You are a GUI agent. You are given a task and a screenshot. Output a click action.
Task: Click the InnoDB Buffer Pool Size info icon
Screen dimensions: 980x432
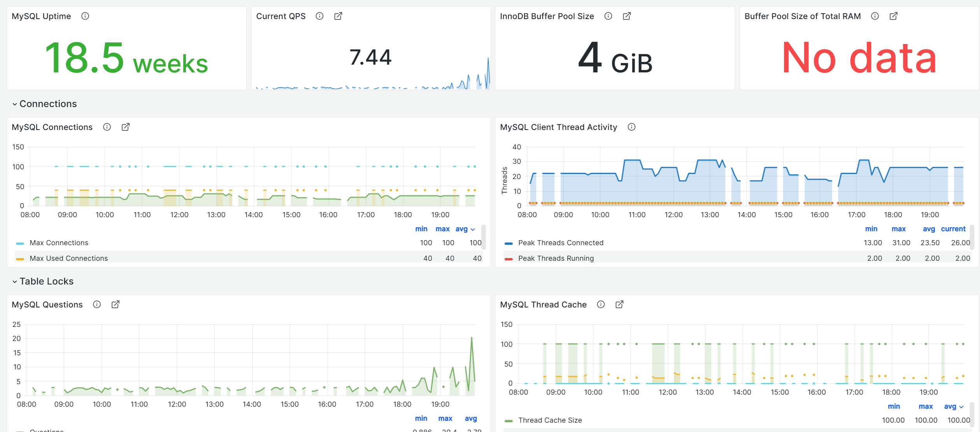point(608,16)
